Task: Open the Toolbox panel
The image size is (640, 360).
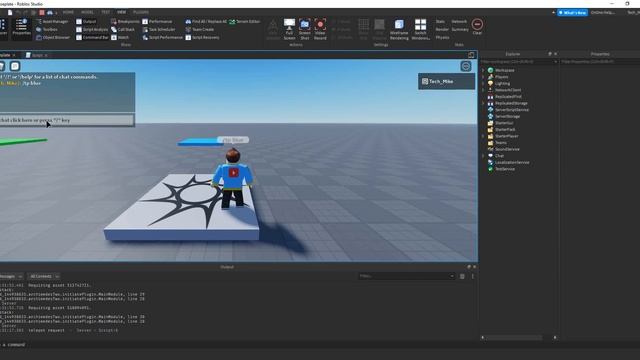Action: coord(47,29)
